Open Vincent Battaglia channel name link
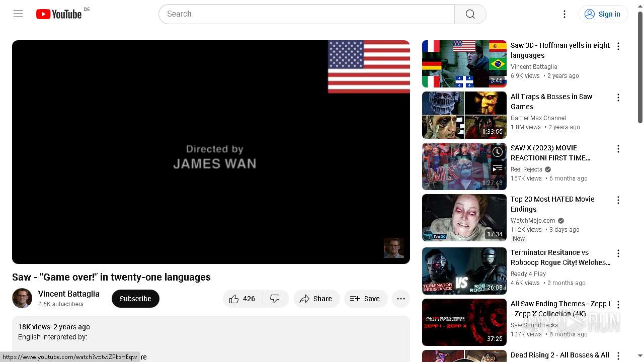Viewport: 644px width, 362px height. (x=69, y=294)
